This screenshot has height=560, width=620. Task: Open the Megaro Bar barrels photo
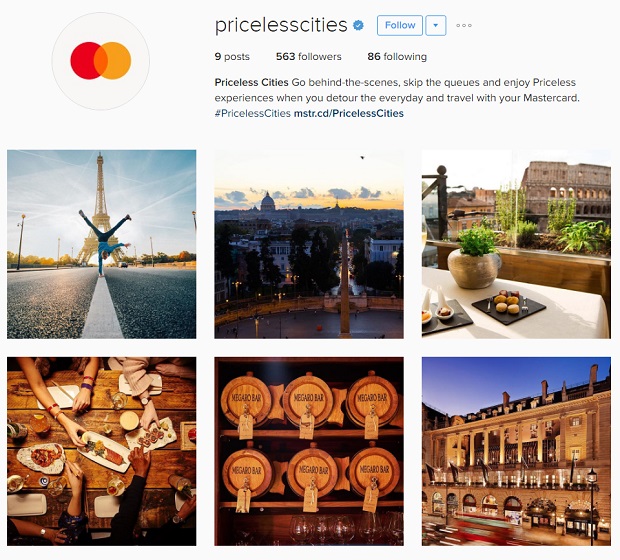pos(309,451)
